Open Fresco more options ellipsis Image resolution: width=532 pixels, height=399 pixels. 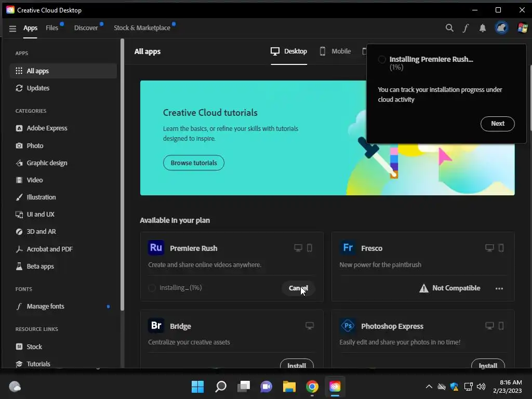(499, 288)
